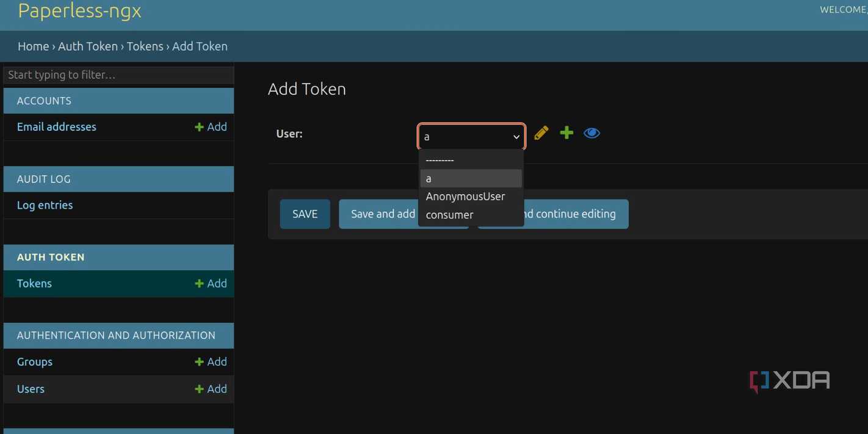Image resolution: width=868 pixels, height=434 pixels.
Task: Open Groups in sidebar
Action: pyautogui.click(x=35, y=362)
